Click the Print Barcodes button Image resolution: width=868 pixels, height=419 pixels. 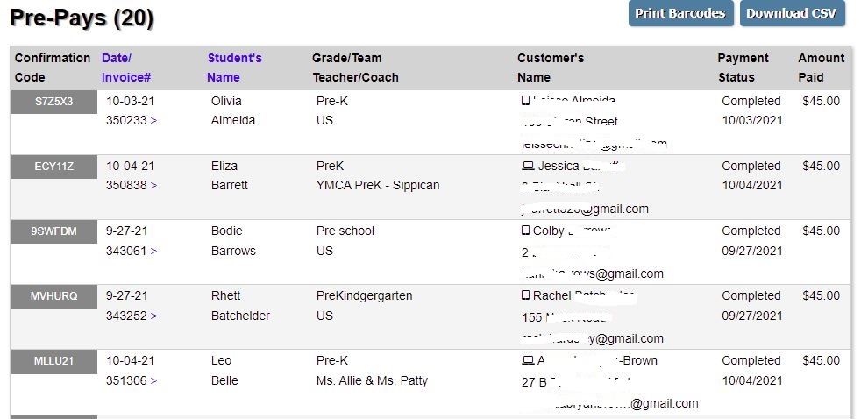pyautogui.click(x=680, y=13)
